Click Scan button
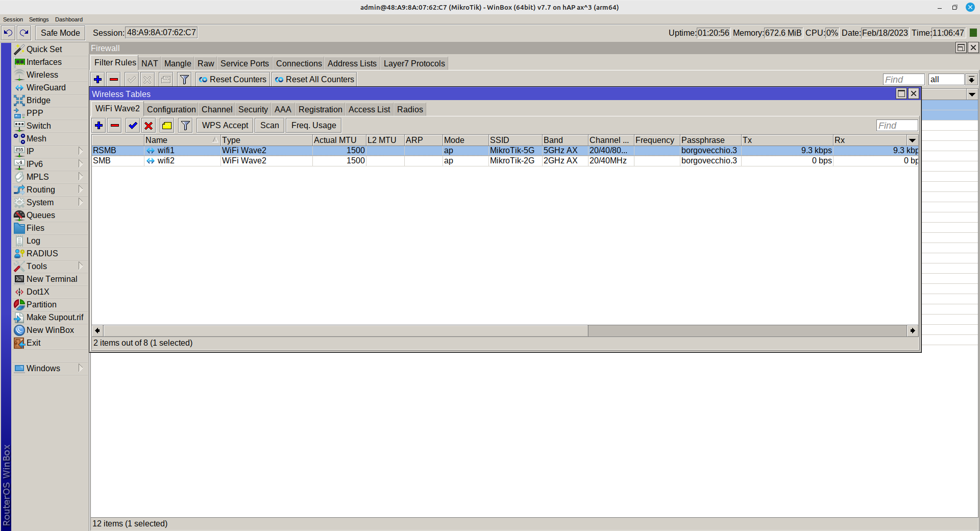980x531 pixels. click(x=269, y=125)
